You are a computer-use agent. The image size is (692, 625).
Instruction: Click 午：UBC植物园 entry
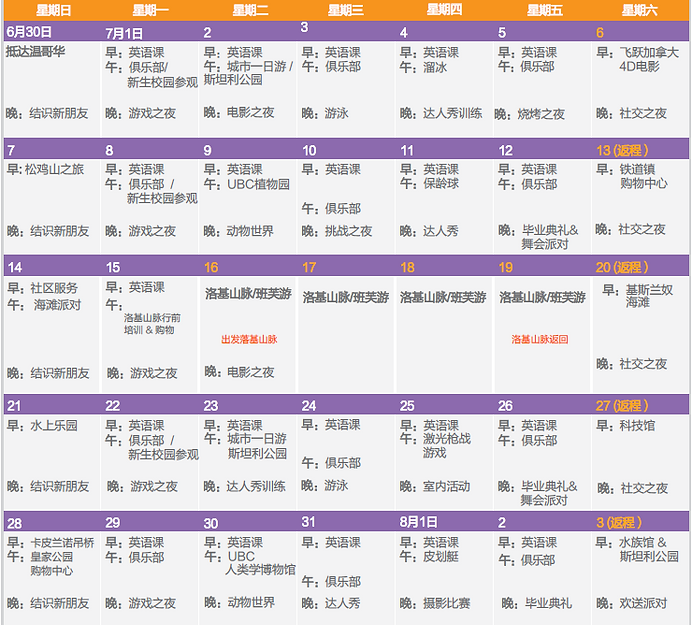point(247,184)
